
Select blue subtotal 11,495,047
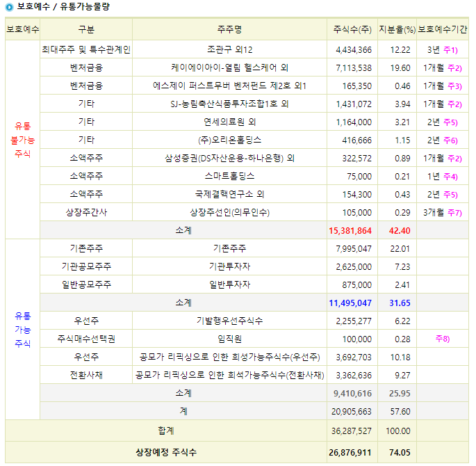click(350, 303)
